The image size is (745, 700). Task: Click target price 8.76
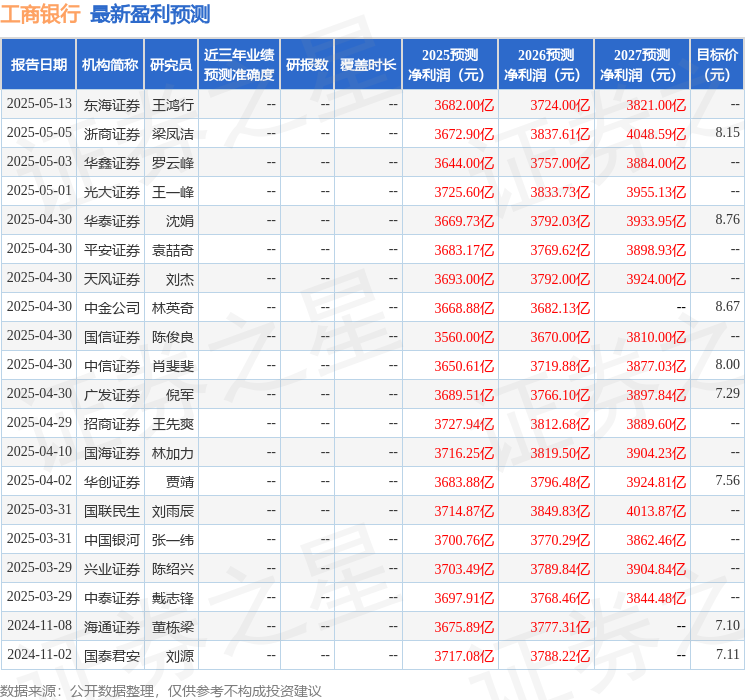pyautogui.click(x=727, y=220)
